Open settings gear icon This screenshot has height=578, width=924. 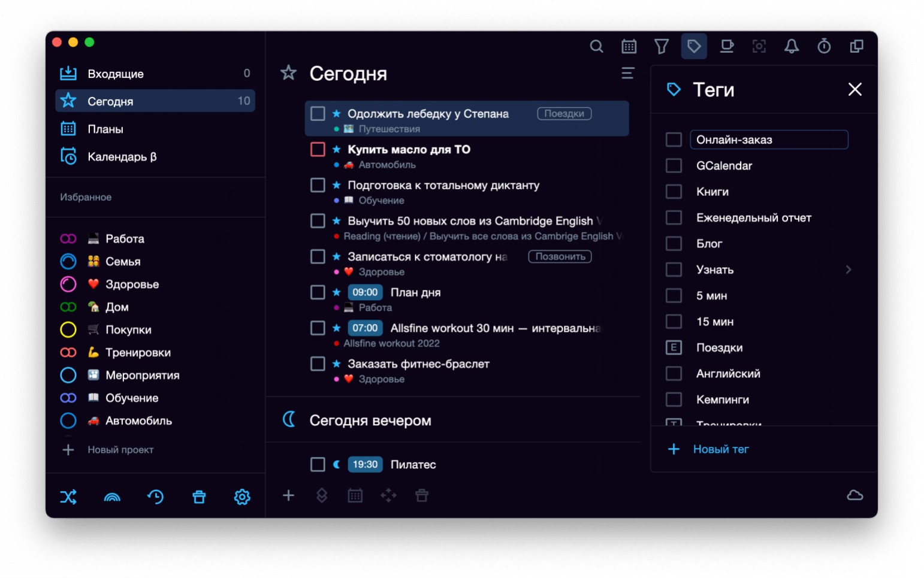pyautogui.click(x=242, y=497)
